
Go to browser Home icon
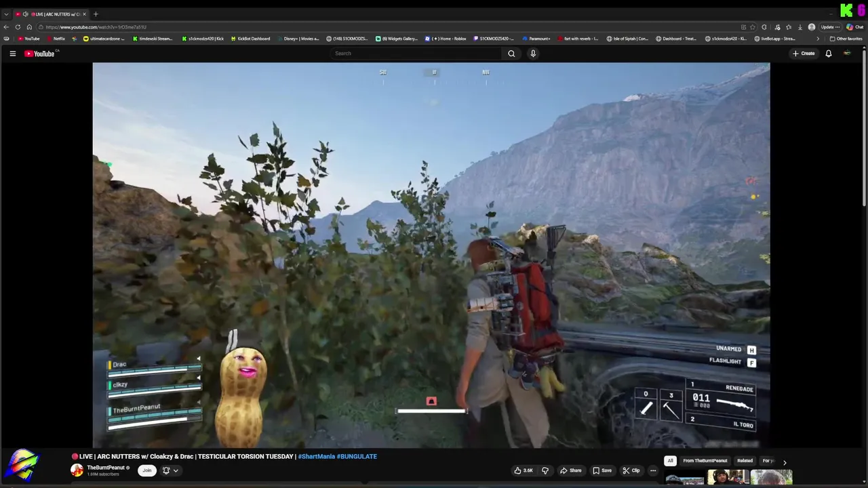click(29, 27)
